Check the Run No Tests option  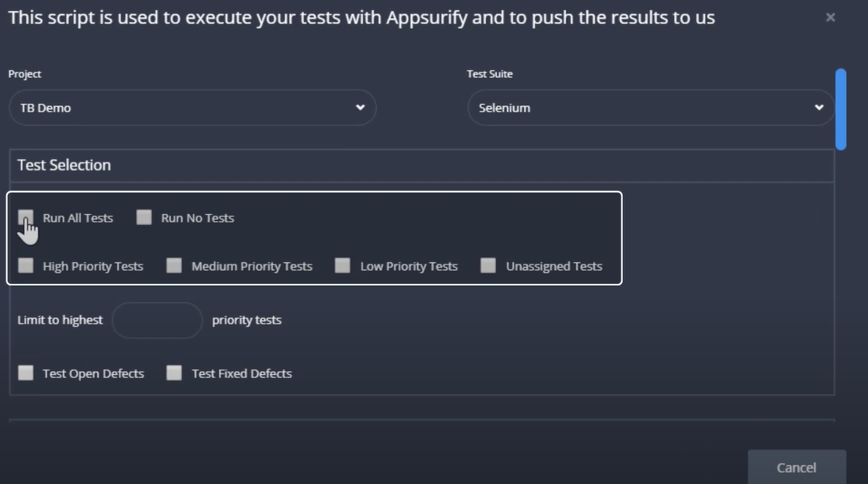point(144,217)
